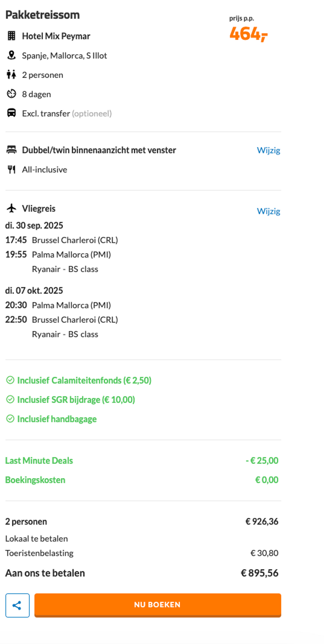This screenshot has height=644, width=324.
Task: Click the bed room type icon
Action: (11, 150)
